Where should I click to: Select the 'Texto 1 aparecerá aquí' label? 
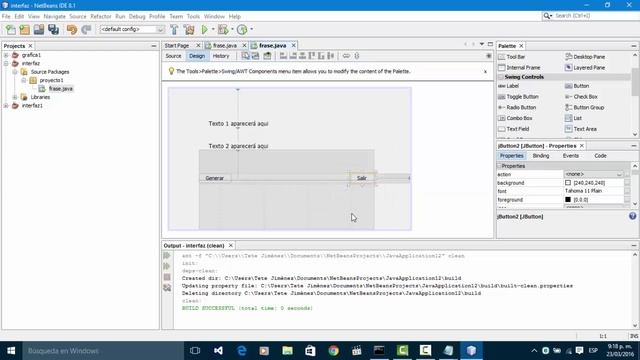point(238,124)
